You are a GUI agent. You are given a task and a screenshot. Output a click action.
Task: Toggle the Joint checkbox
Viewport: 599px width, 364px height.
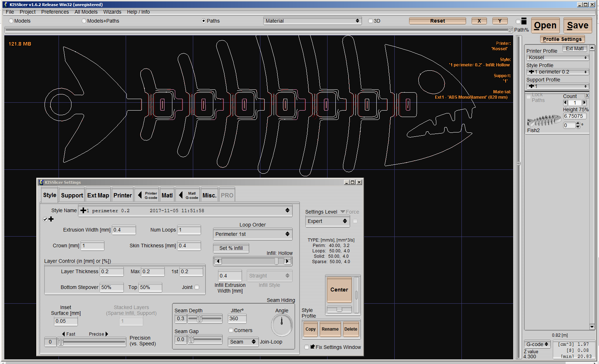[x=197, y=287]
